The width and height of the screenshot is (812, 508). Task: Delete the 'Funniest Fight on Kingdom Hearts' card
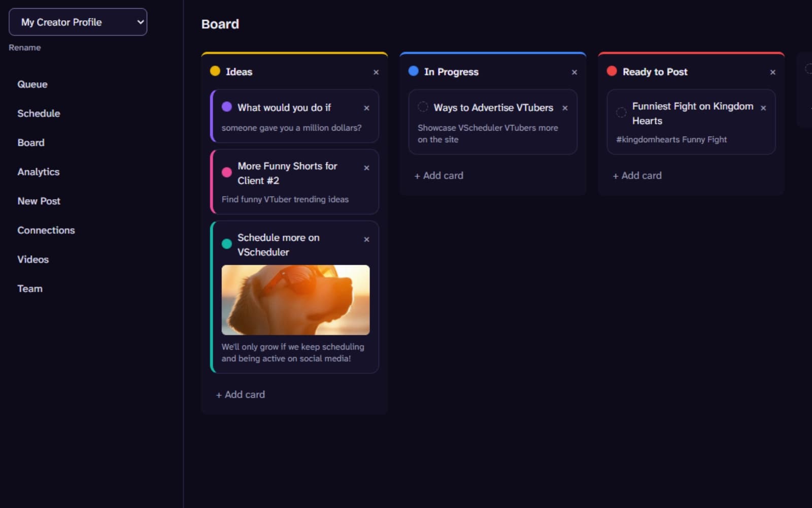[x=763, y=108]
